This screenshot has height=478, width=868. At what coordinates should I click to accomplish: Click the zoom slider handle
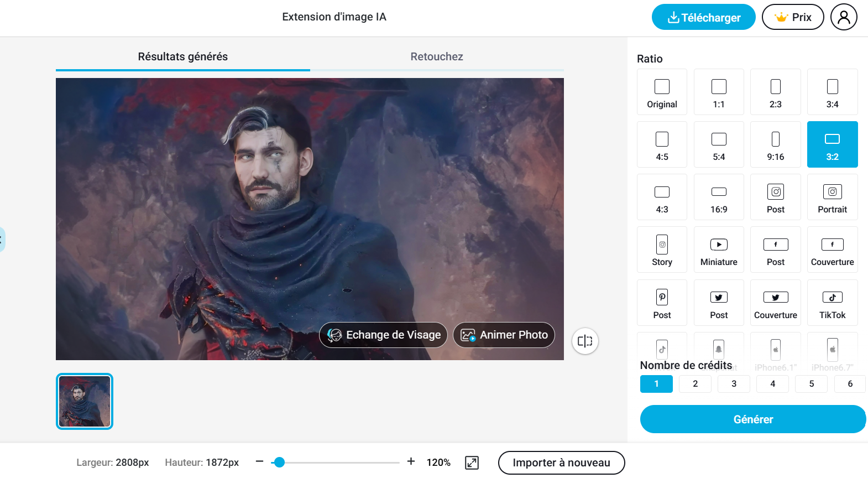[280, 463]
